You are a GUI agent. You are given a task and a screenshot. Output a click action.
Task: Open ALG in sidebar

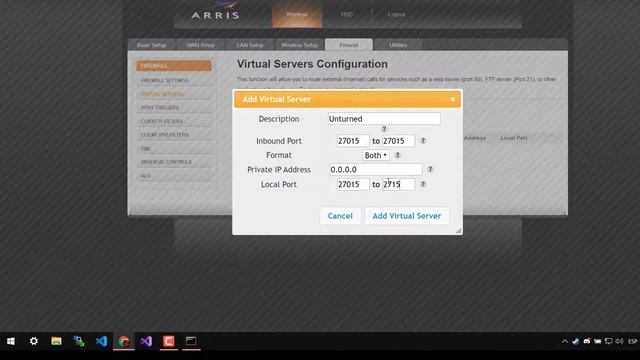174,176
